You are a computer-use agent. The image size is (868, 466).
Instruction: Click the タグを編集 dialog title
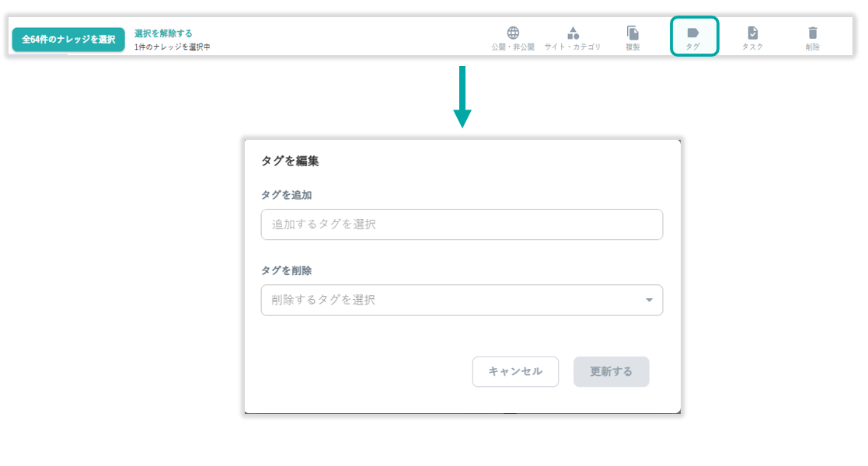290,162
